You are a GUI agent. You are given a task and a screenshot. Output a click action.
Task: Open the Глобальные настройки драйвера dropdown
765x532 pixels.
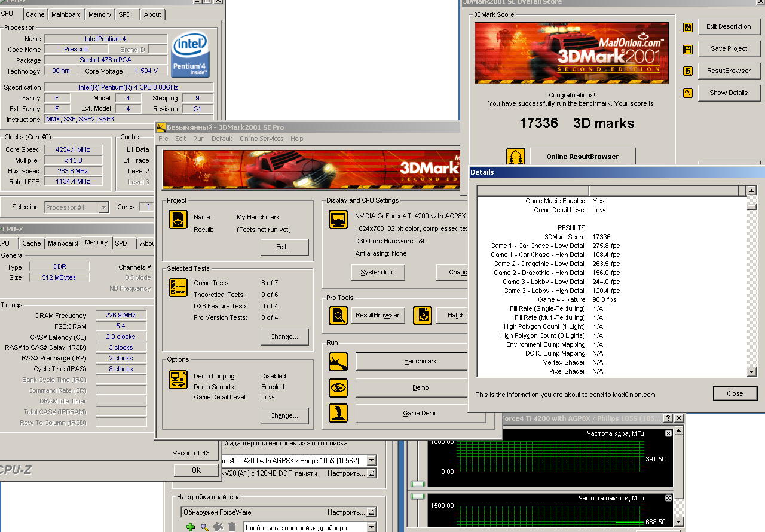coord(371,528)
